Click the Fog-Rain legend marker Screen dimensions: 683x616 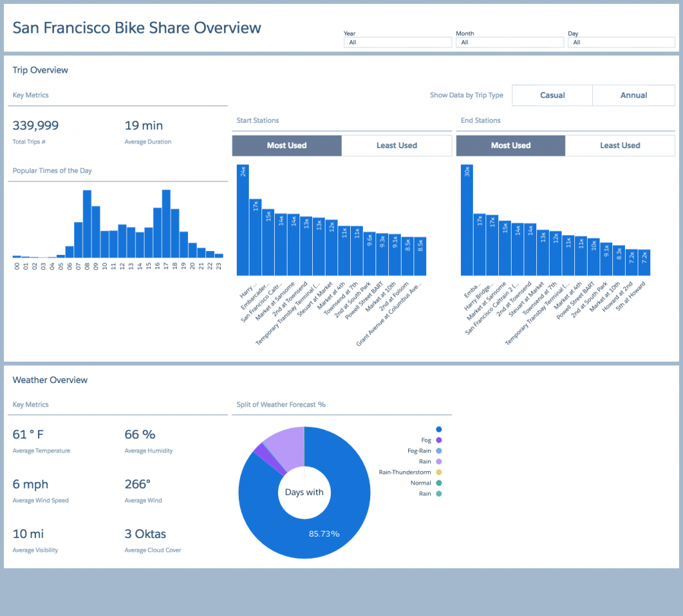tap(439, 451)
